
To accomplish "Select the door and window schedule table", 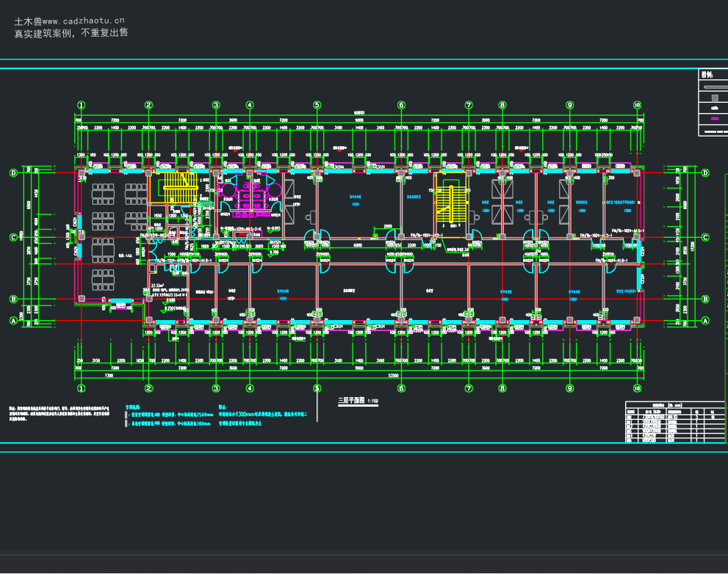I will coord(675,422).
